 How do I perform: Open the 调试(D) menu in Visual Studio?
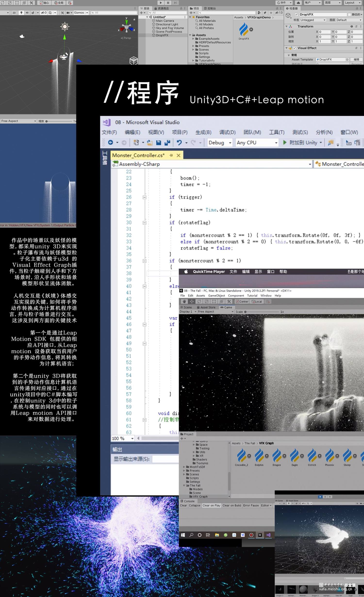[227, 132]
